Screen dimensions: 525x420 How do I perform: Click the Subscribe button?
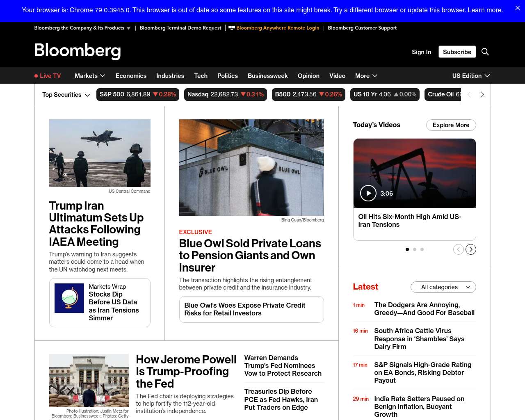457,52
